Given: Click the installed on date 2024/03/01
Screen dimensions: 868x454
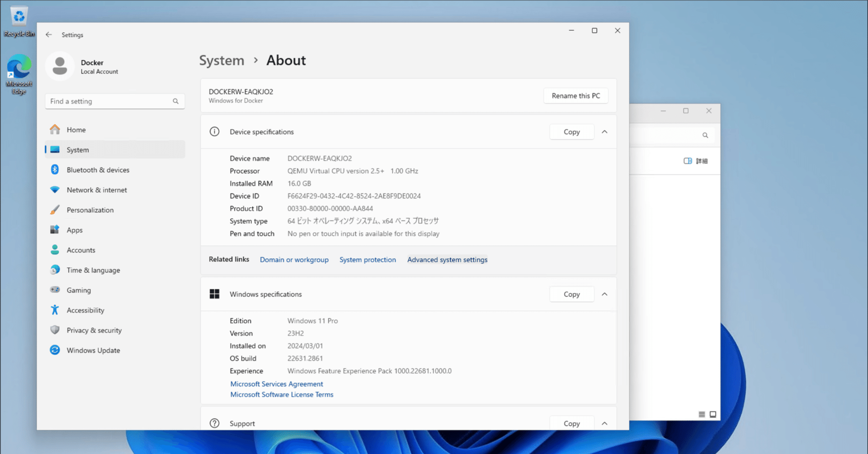Looking at the screenshot, I should 305,346.
